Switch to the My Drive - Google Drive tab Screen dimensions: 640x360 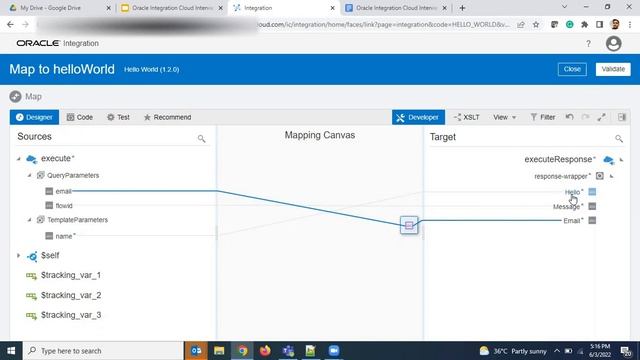click(x=60, y=8)
